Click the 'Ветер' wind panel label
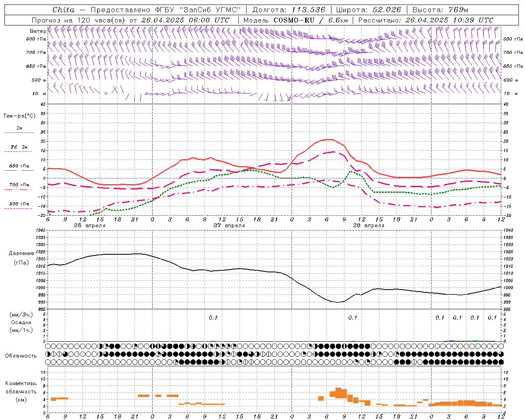 pos(38,31)
